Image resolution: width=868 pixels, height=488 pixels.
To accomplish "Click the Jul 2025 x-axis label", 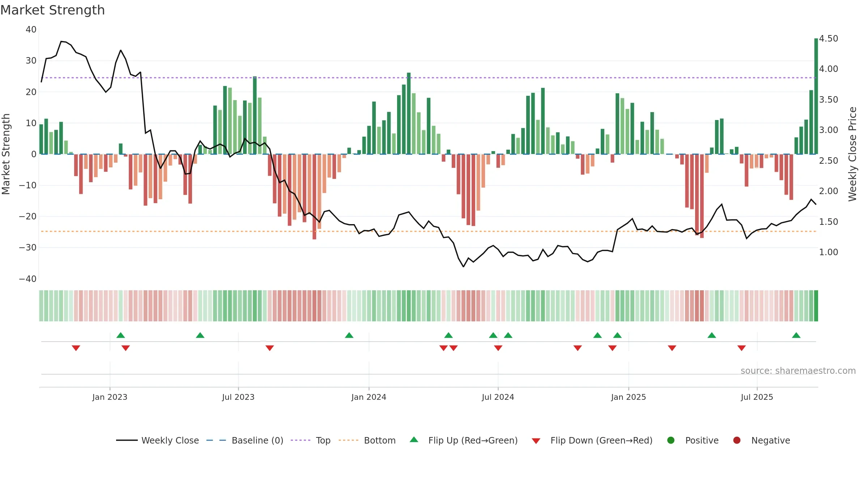I will click(x=757, y=397).
